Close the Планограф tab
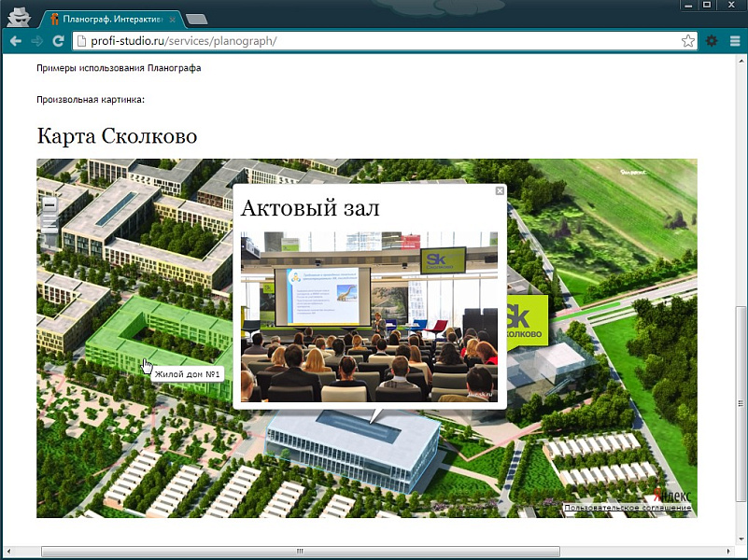This screenshot has width=748, height=560. [173, 19]
